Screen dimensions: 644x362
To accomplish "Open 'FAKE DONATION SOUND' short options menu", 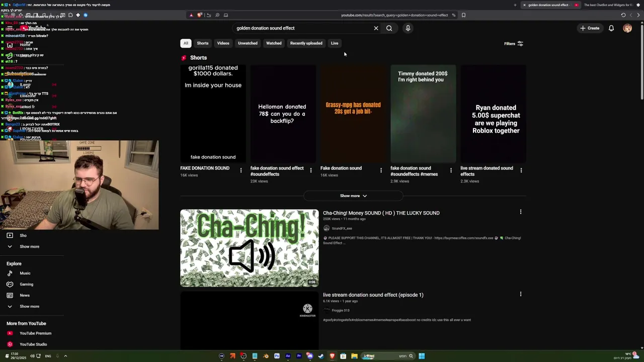I will pyautogui.click(x=240, y=170).
